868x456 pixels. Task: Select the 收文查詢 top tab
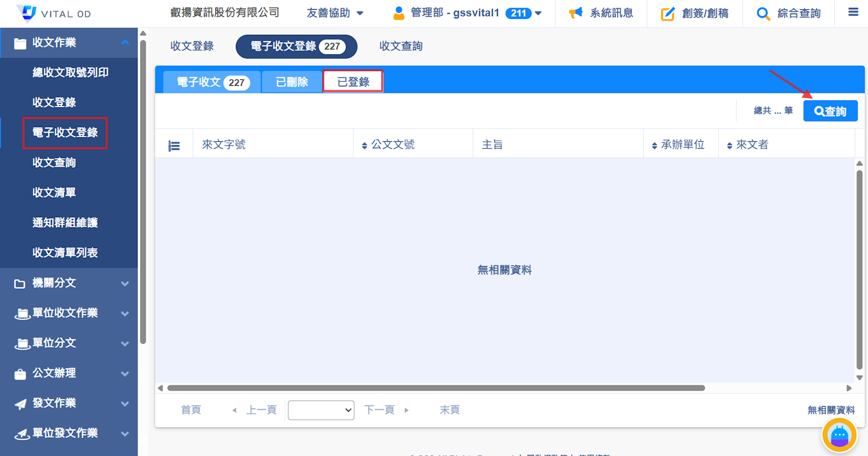click(401, 46)
